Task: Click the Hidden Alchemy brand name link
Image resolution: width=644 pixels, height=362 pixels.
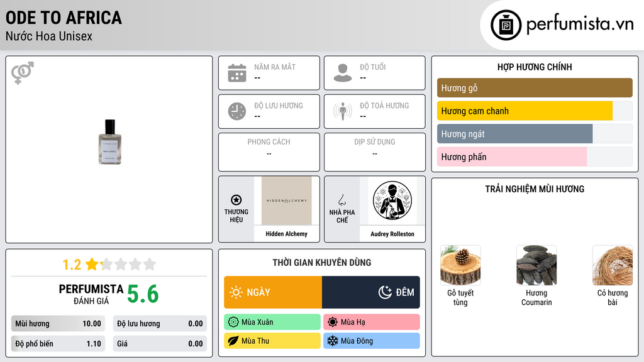Action: [x=286, y=234]
